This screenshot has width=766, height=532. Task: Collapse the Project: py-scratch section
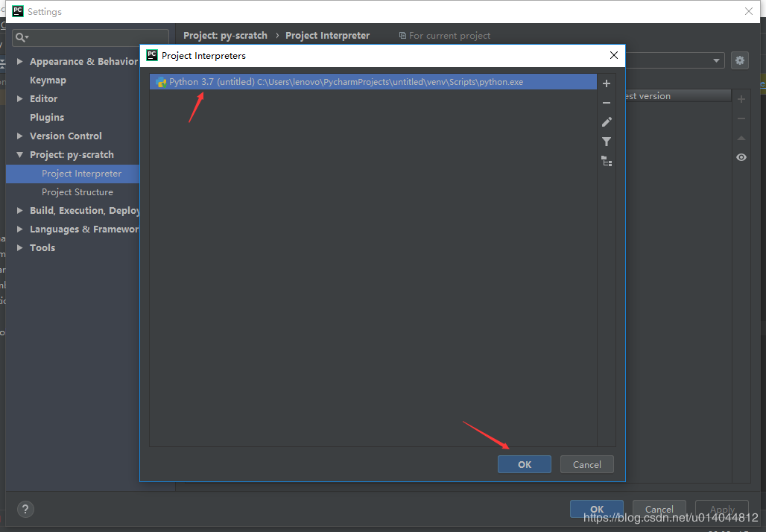point(19,155)
